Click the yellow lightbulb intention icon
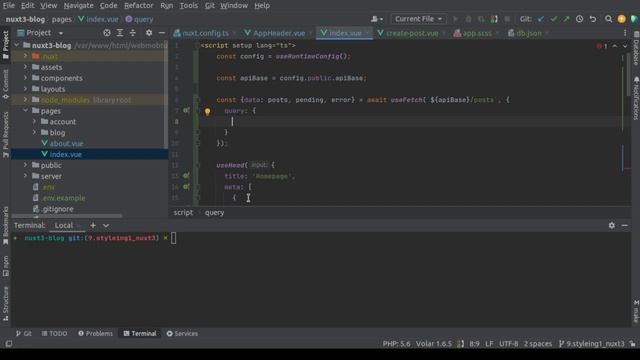The height and width of the screenshot is (360, 640). pos(207,111)
